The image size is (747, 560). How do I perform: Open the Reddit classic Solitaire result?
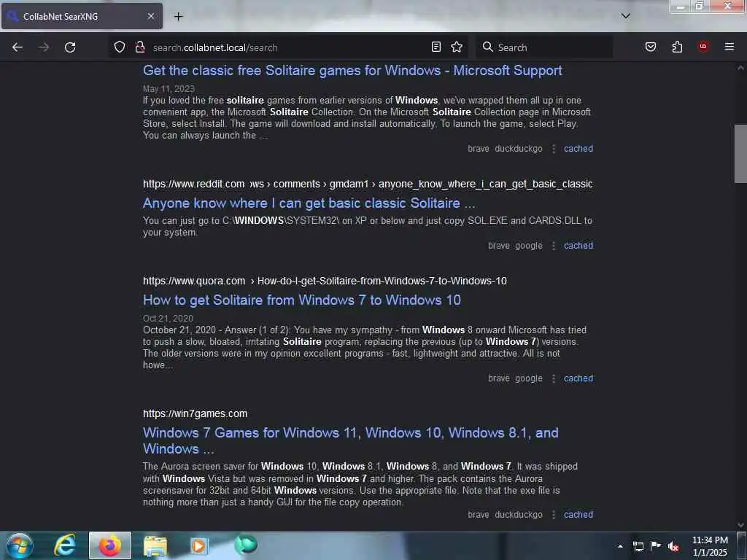click(309, 203)
